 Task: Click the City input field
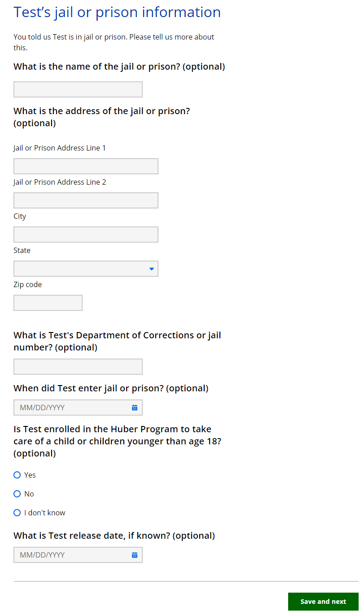pos(86,235)
